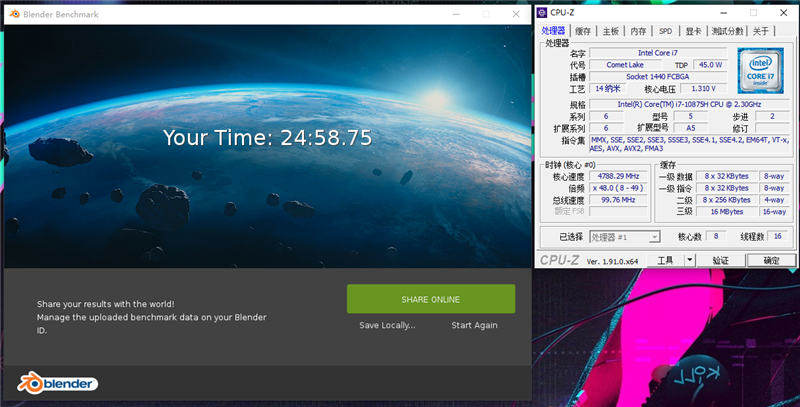Click the 4788.29 MHz core speed value
The image size is (800, 407).
point(618,176)
